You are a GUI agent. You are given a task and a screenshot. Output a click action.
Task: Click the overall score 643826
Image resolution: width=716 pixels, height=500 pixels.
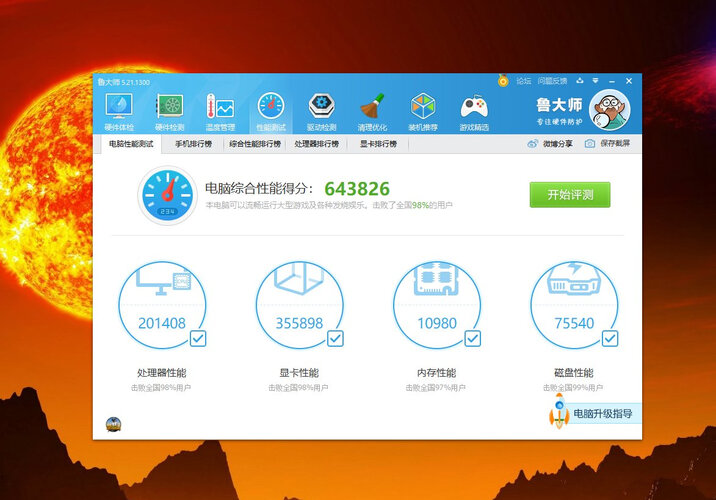[357, 189]
